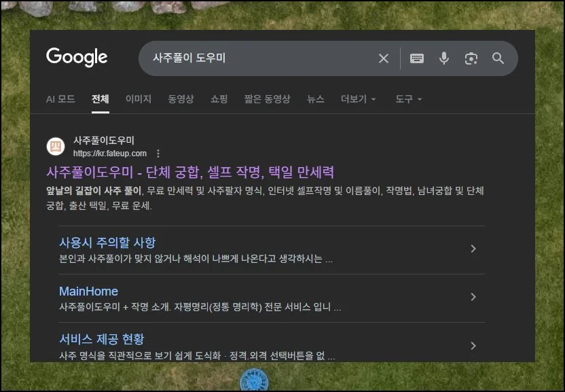Start voice search with the microphone icon

click(444, 58)
